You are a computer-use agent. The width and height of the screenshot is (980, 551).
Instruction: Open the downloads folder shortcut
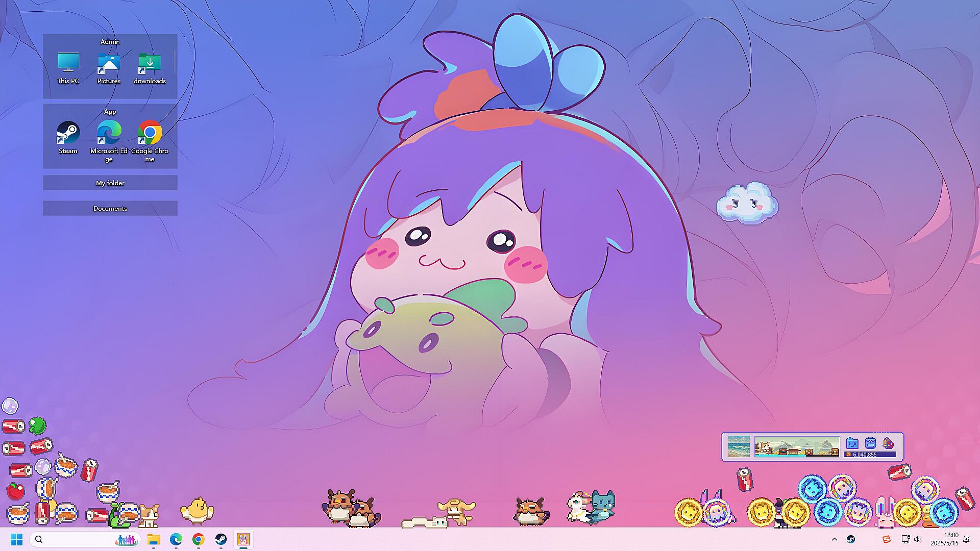[150, 63]
